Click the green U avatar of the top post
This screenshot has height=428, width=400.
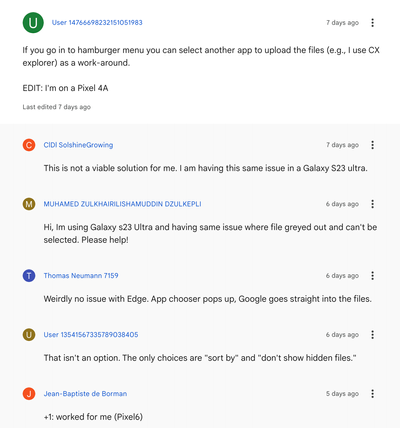click(33, 23)
